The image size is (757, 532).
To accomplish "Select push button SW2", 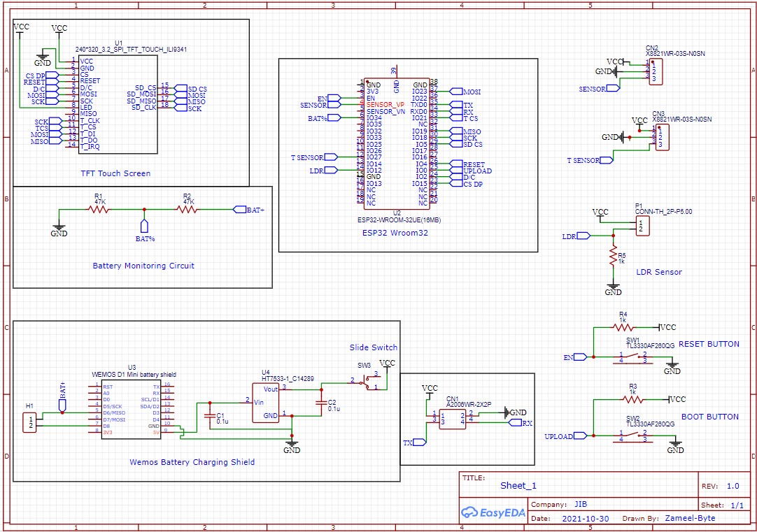I will pyautogui.click(x=633, y=436).
